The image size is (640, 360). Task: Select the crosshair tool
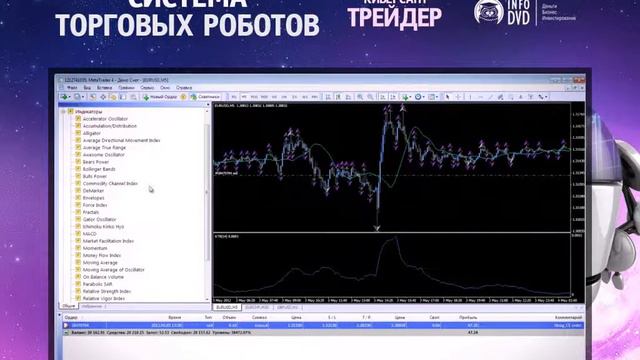point(458,97)
